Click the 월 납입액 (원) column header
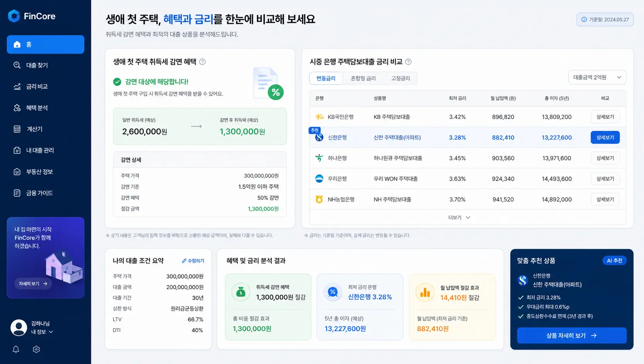 tap(503, 98)
